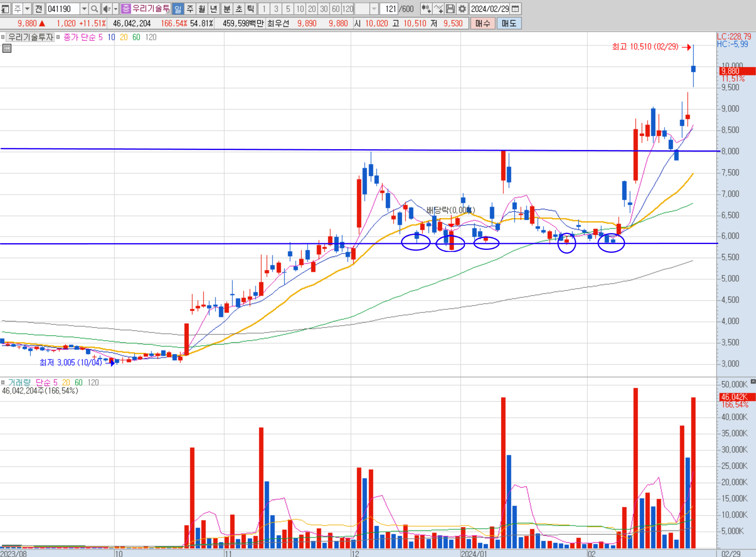The image size is (756, 557).
Task: Close the volume panel with the X icon
Action: (753, 382)
